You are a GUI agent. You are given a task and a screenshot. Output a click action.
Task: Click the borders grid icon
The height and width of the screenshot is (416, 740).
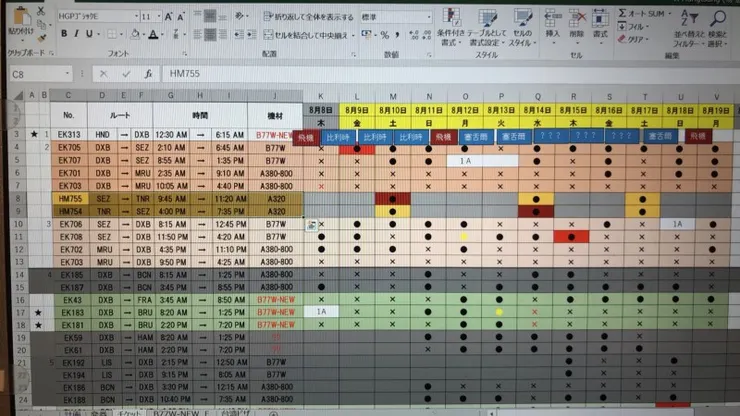(112, 34)
